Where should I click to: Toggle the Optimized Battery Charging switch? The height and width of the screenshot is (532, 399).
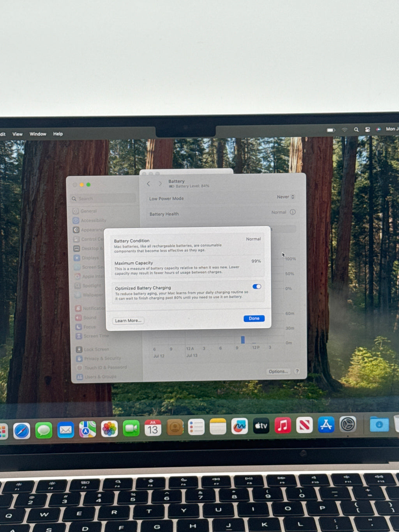pyautogui.click(x=257, y=286)
